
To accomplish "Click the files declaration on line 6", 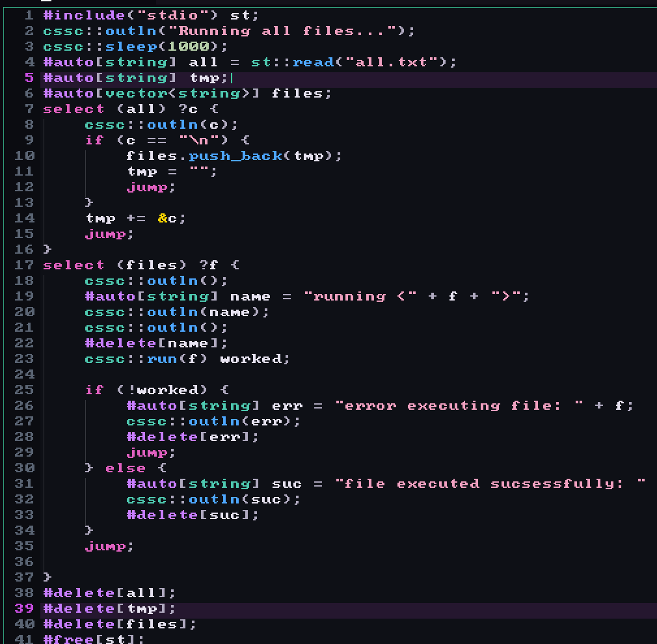I will click(x=297, y=94).
